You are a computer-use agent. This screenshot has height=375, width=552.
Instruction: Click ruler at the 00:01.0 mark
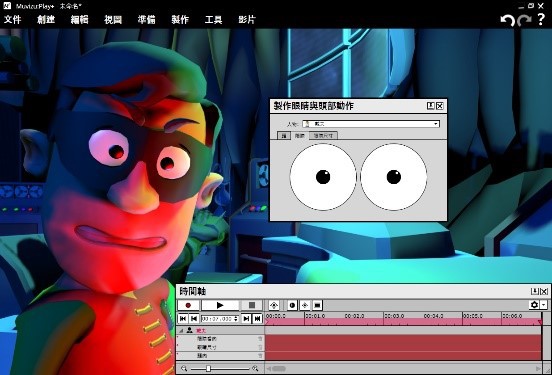tap(315, 316)
